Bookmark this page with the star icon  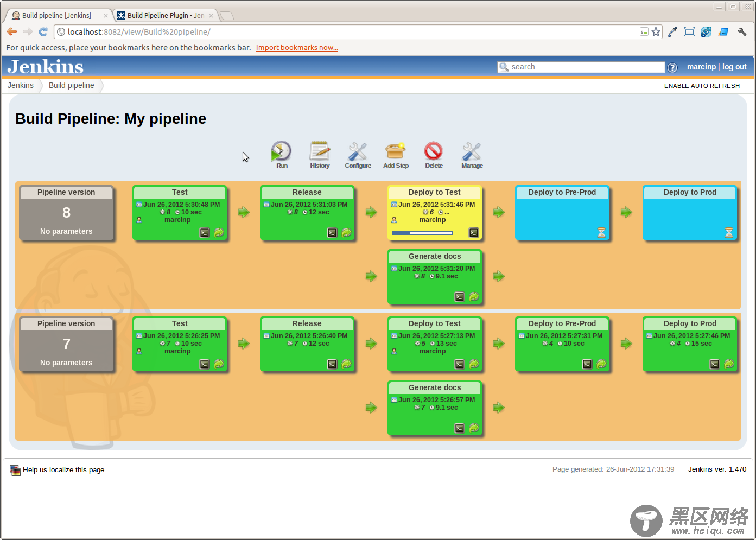coord(656,32)
